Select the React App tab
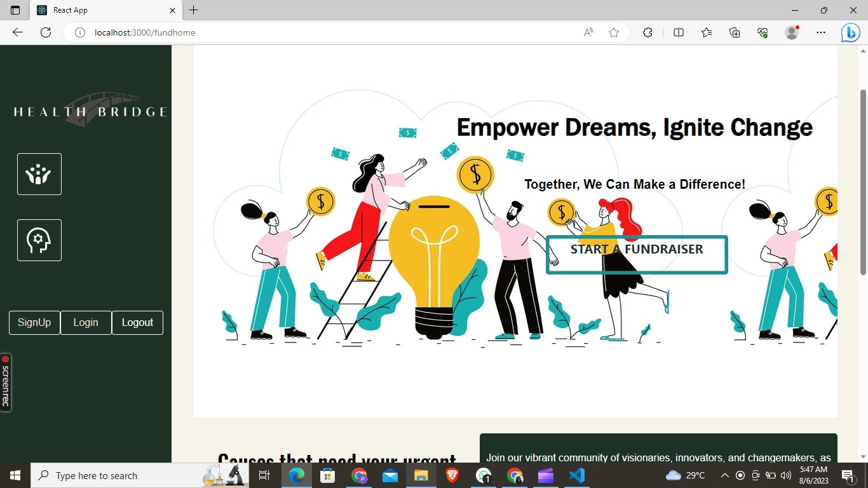 tap(105, 10)
